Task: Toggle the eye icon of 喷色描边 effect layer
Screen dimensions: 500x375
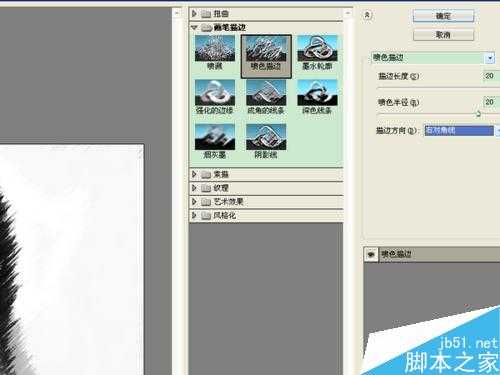Action: pyautogui.click(x=371, y=254)
